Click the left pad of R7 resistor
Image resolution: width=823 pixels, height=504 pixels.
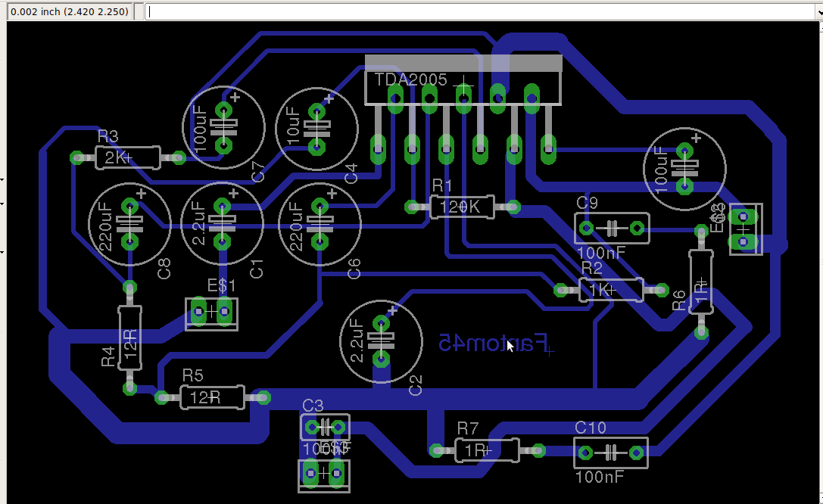[436, 450]
